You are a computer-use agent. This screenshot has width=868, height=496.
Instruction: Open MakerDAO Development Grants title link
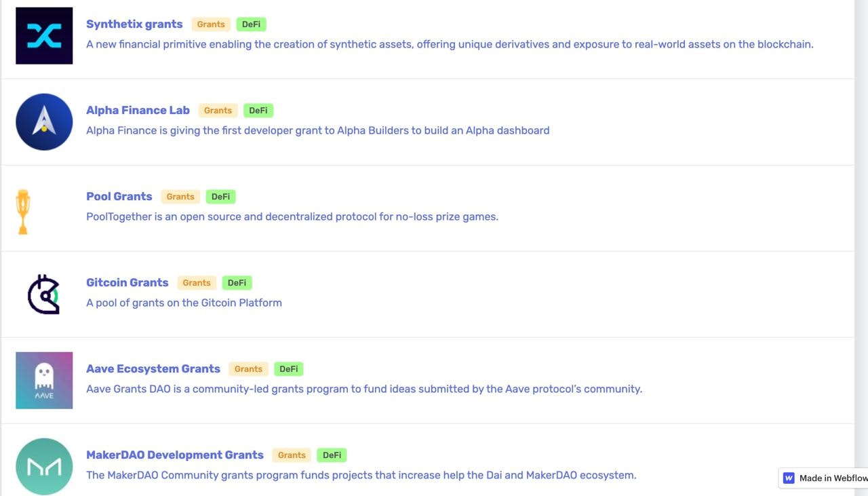coord(175,455)
